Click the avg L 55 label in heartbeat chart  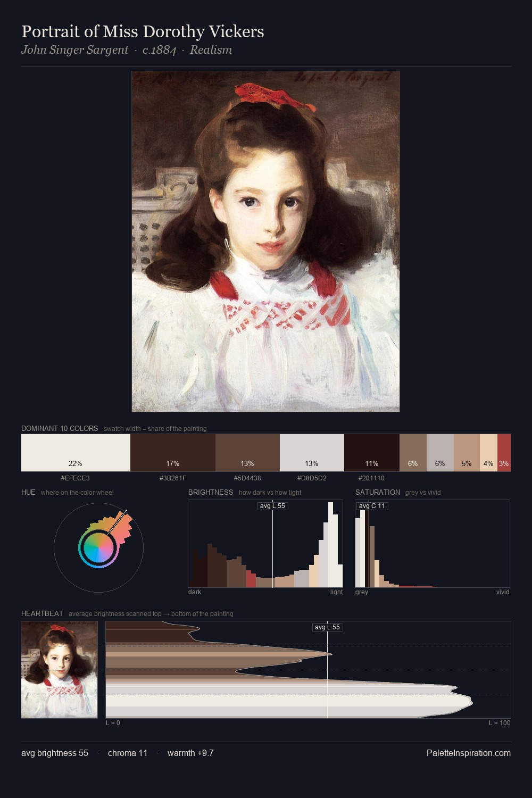327,627
